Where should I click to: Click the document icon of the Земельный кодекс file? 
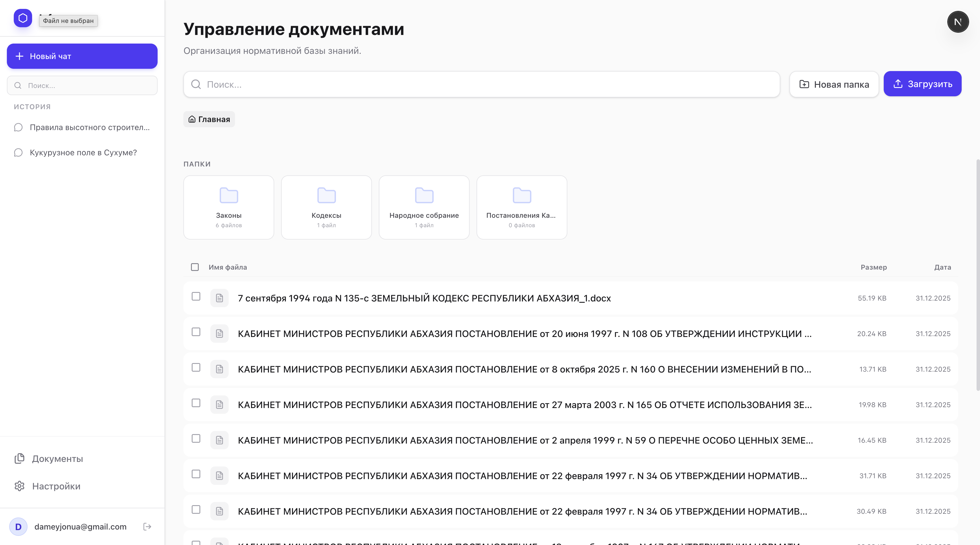coord(219,298)
